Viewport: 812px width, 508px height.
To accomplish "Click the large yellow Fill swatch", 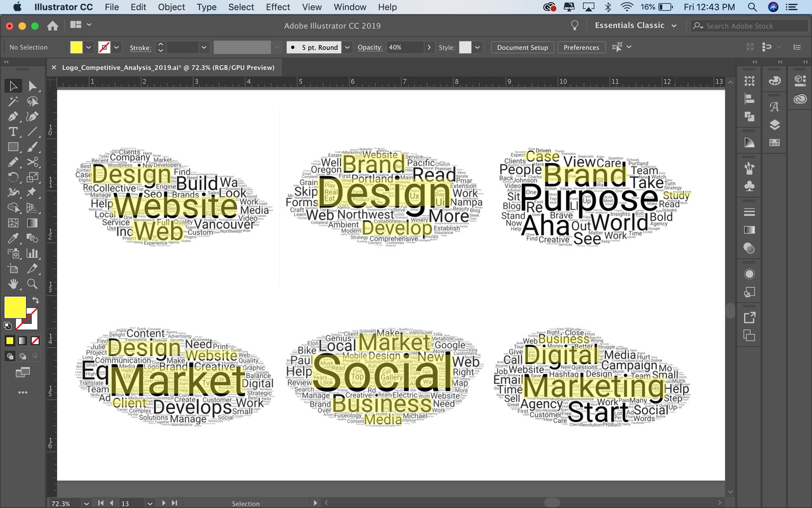I will 15,307.
